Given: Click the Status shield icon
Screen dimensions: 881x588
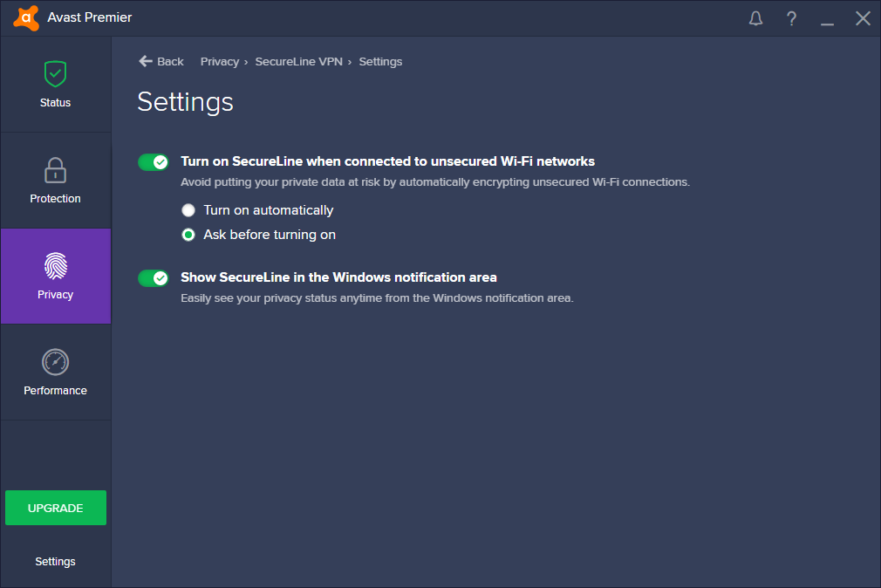Looking at the screenshot, I should point(55,73).
